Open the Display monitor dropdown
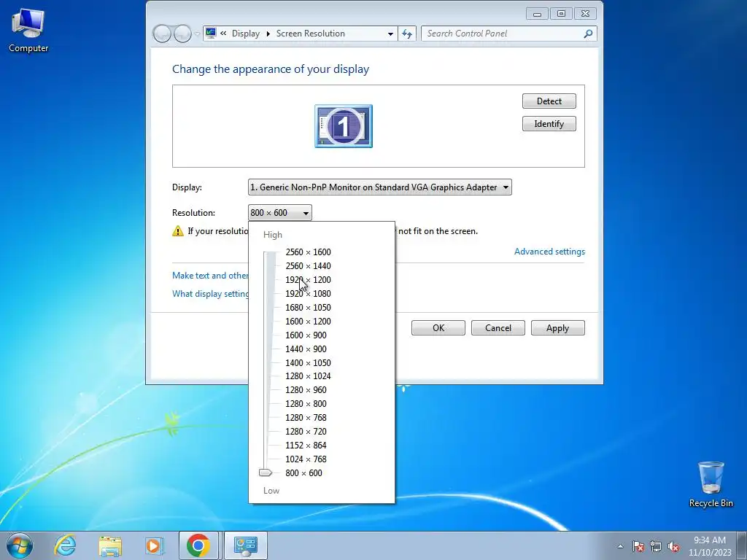Image resolution: width=747 pixels, height=560 pixels. 379,187
